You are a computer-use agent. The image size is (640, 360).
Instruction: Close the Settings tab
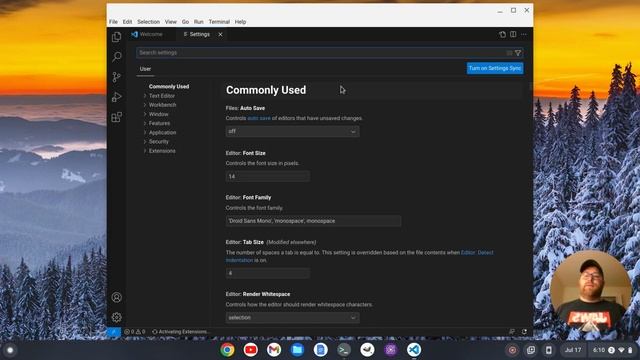220,34
